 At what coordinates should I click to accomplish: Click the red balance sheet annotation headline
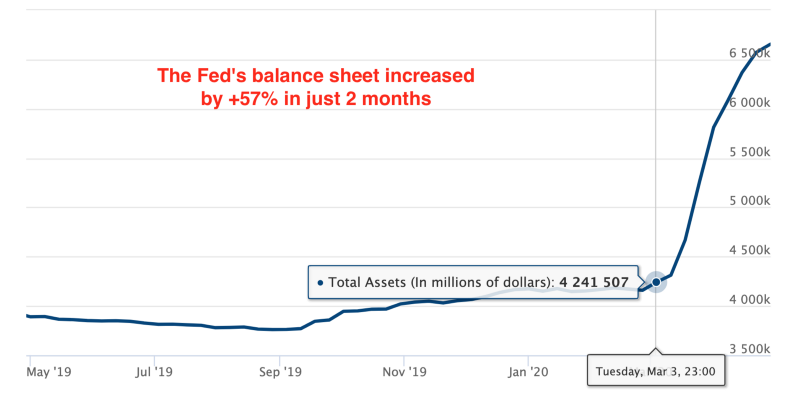tap(316, 87)
